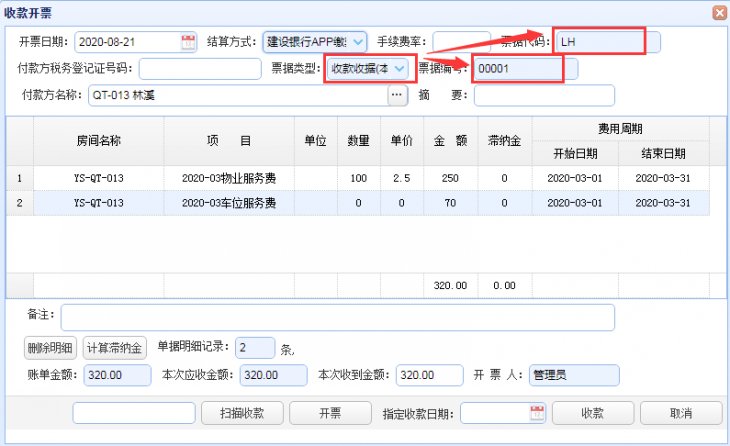Open the calendar icon for 指定收款日期
The height and width of the screenshot is (446, 730).
tap(536, 413)
